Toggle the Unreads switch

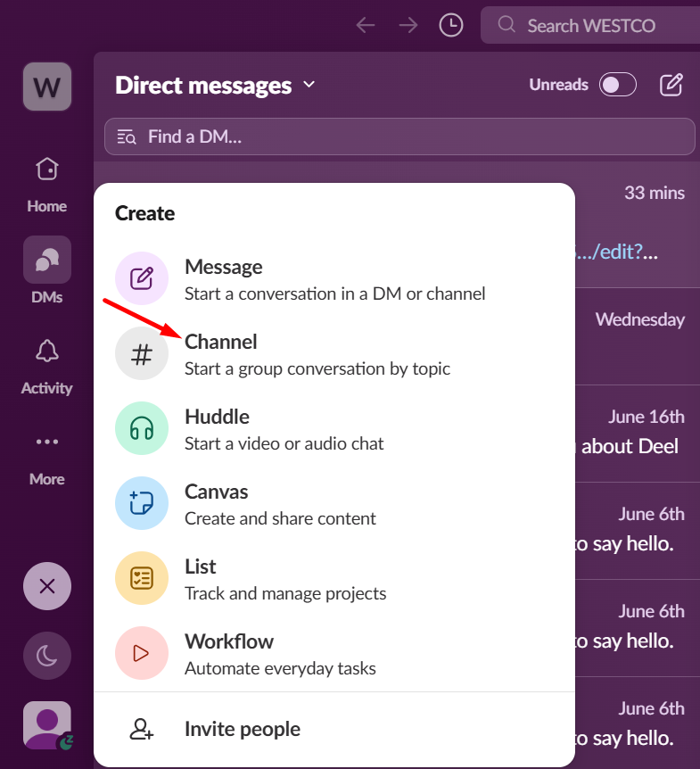point(618,85)
